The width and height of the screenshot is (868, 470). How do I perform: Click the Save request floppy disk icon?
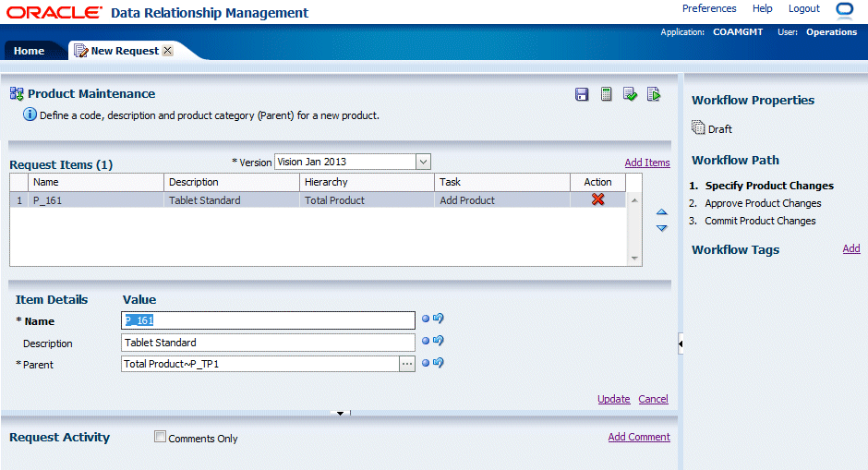pos(582,94)
